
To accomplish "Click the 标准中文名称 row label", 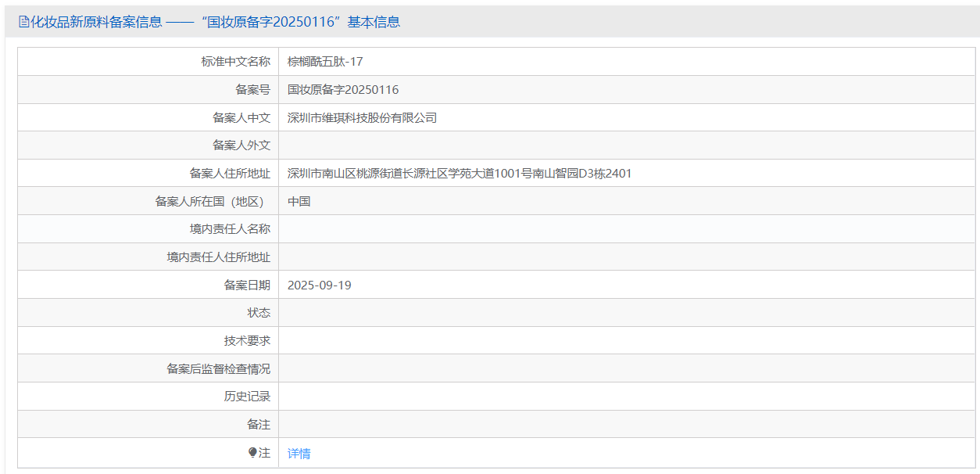I will coord(235,62).
